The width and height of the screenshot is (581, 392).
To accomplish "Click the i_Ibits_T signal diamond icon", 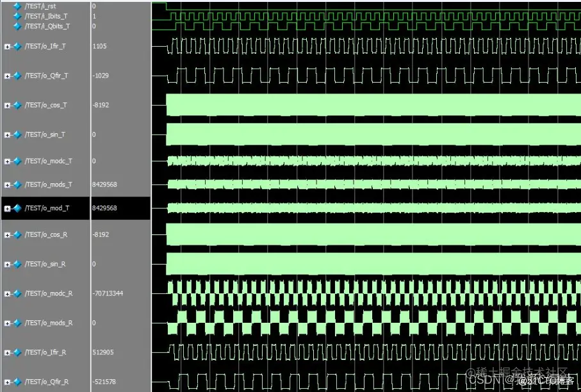I will point(17,16).
